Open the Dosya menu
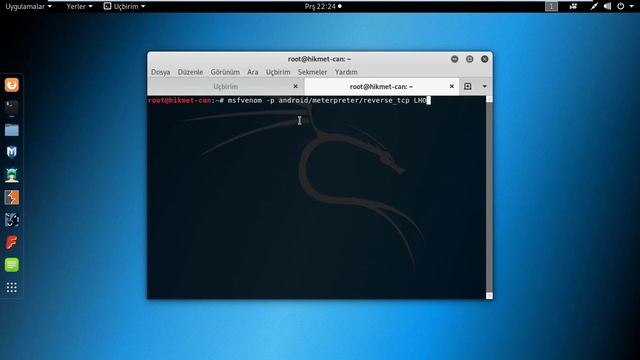640x360 pixels. tap(160, 72)
